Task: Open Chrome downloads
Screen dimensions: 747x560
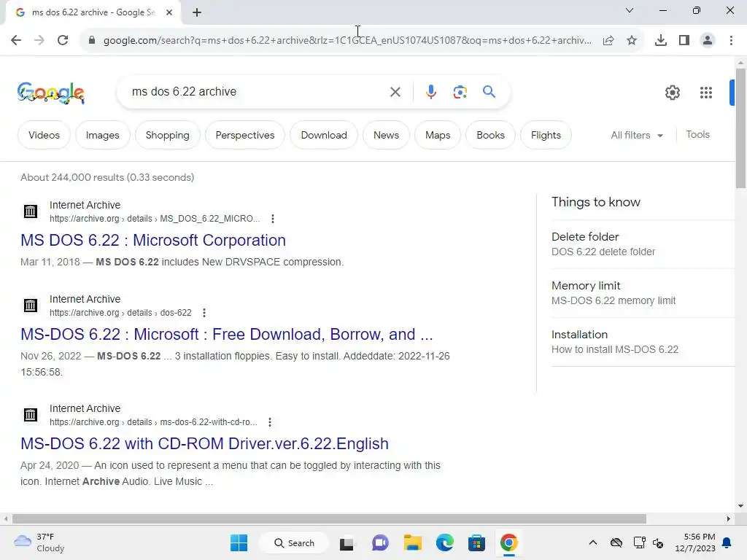Action: pos(660,41)
